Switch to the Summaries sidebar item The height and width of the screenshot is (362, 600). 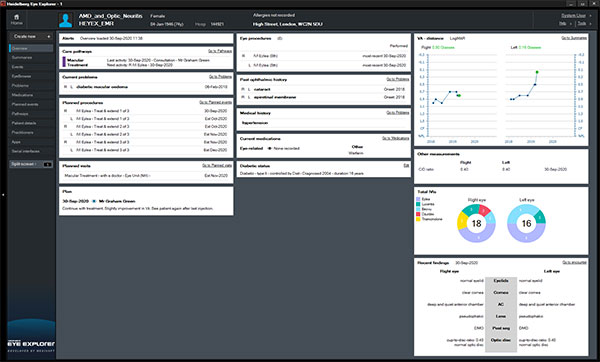[x=22, y=57]
